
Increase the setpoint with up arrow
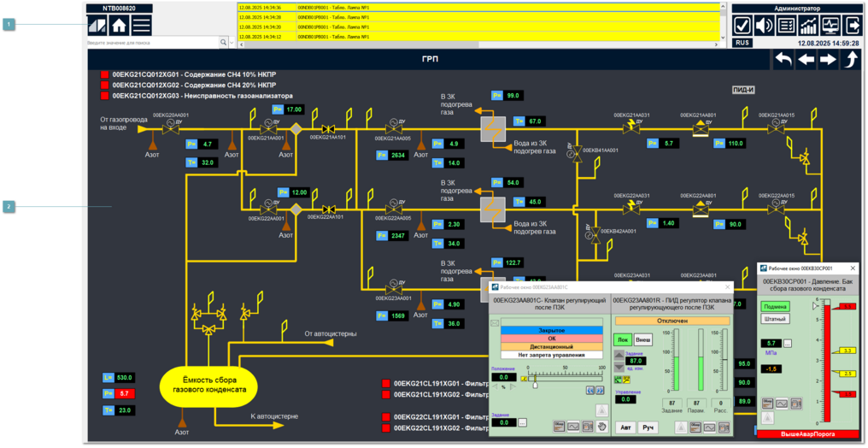619,355
